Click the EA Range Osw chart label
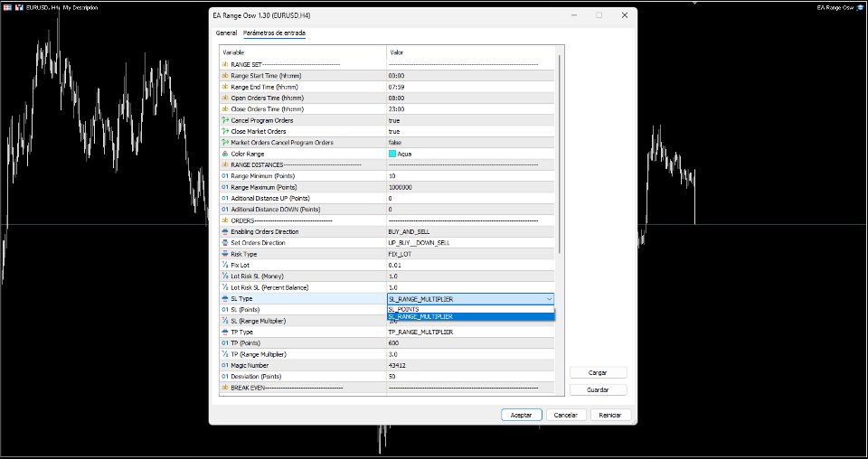This screenshot has width=868, height=459. (x=835, y=8)
